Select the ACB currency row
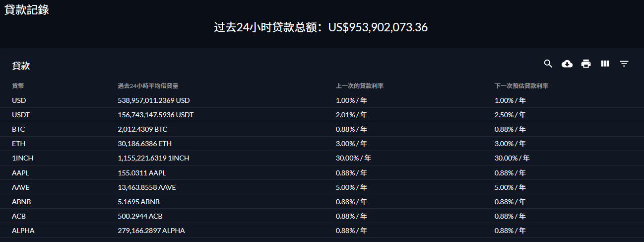 click(322, 216)
